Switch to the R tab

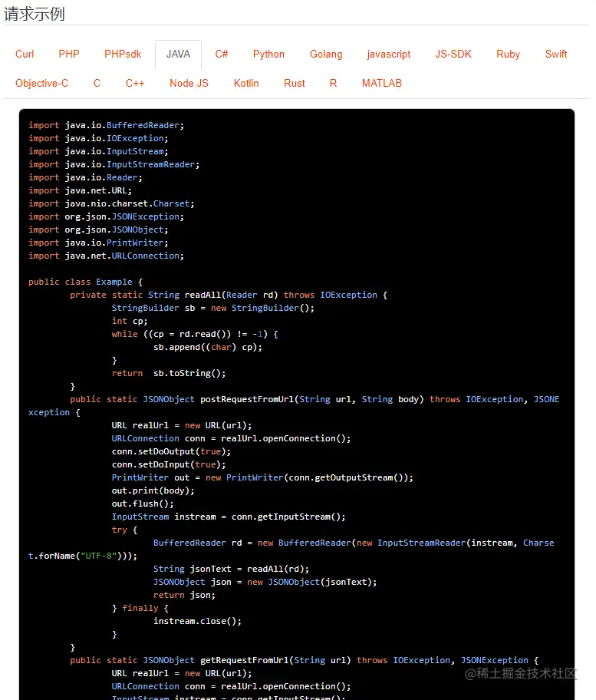tap(333, 83)
